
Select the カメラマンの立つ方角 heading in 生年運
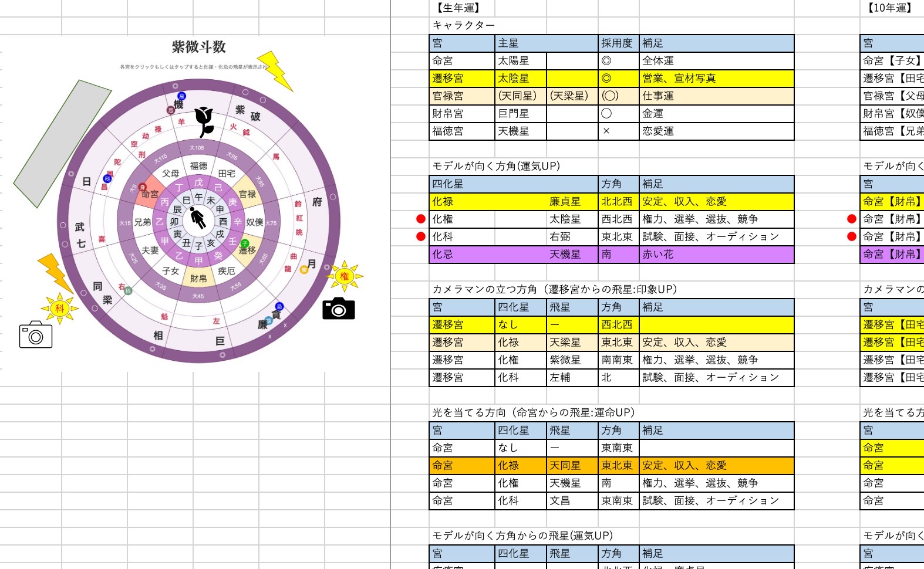(555, 290)
